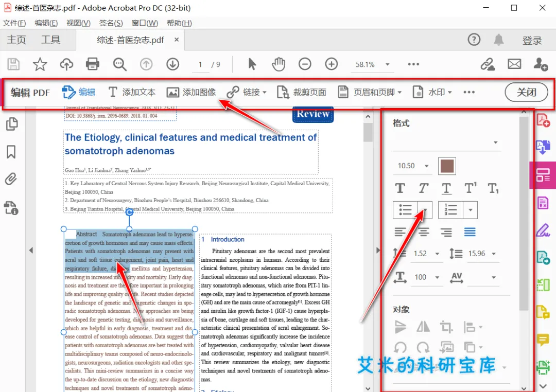Align text center

[x=423, y=232]
